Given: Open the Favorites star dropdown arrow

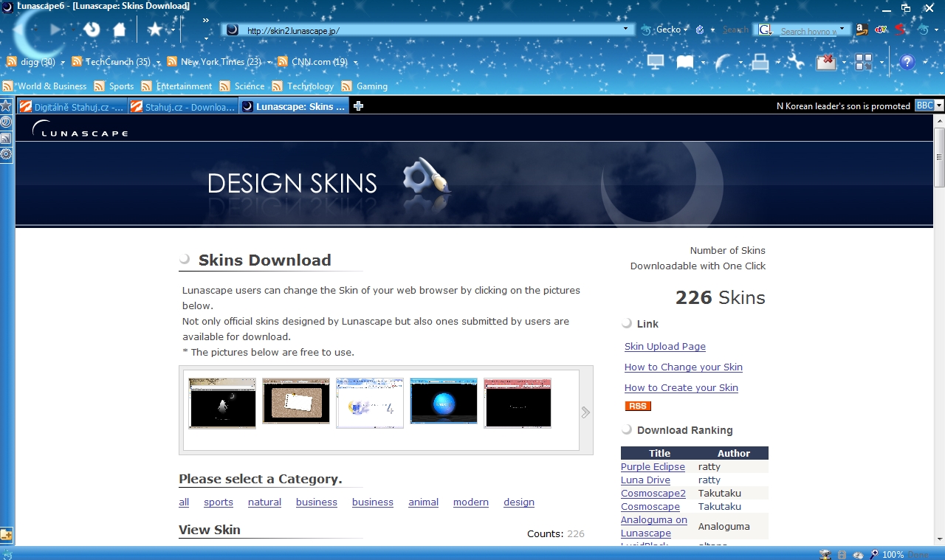Looking at the screenshot, I should pyautogui.click(x=173, y=30).
